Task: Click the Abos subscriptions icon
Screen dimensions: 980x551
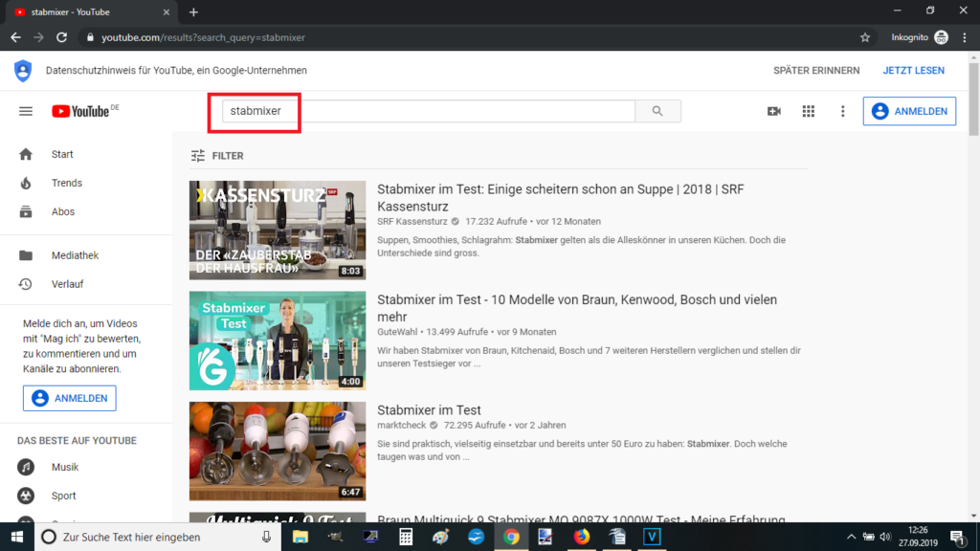Action: coord(26,211)
